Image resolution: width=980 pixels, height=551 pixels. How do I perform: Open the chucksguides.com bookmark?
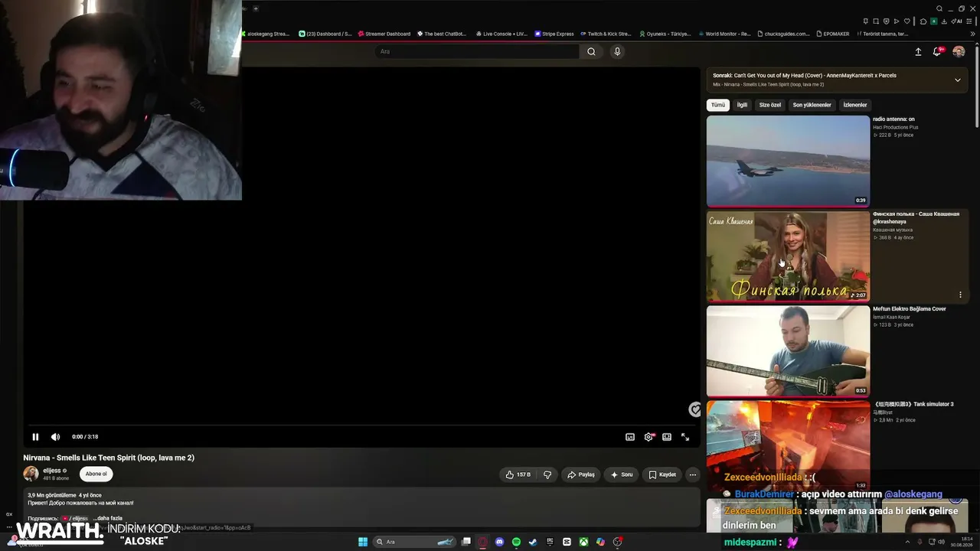pyautogui.click(x=783, y=34)
